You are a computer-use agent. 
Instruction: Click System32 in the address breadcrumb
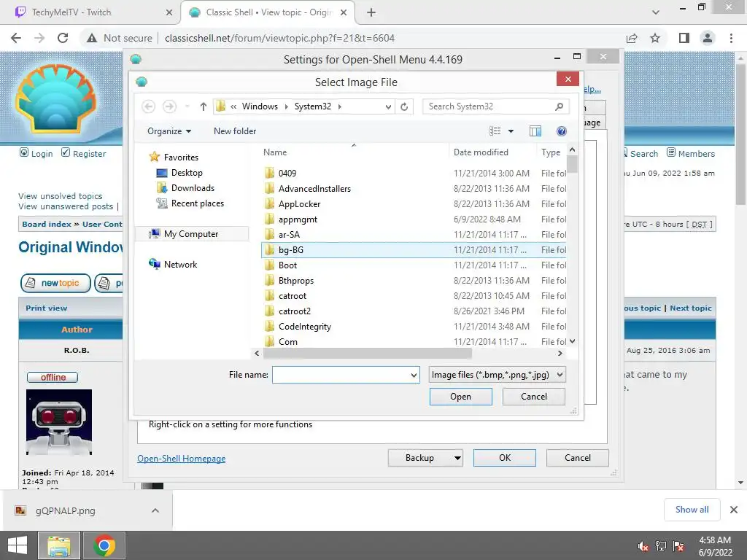point(312,106)
